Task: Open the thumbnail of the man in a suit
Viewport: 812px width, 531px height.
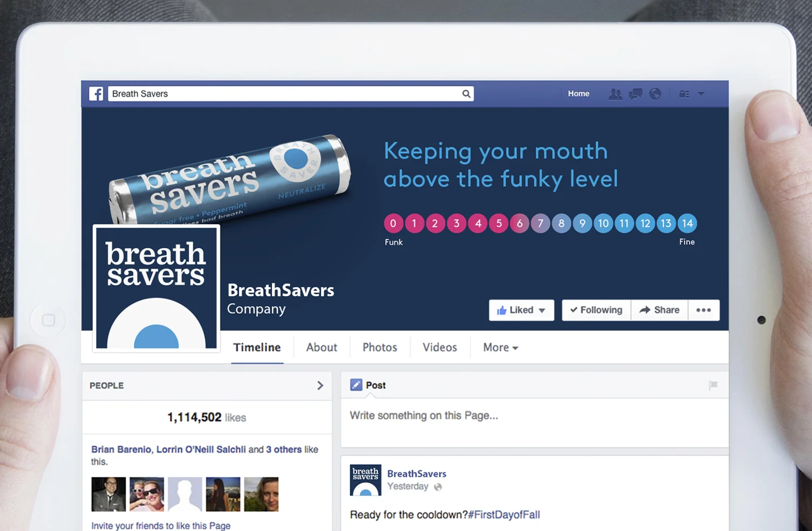Action: coord(109,494)
